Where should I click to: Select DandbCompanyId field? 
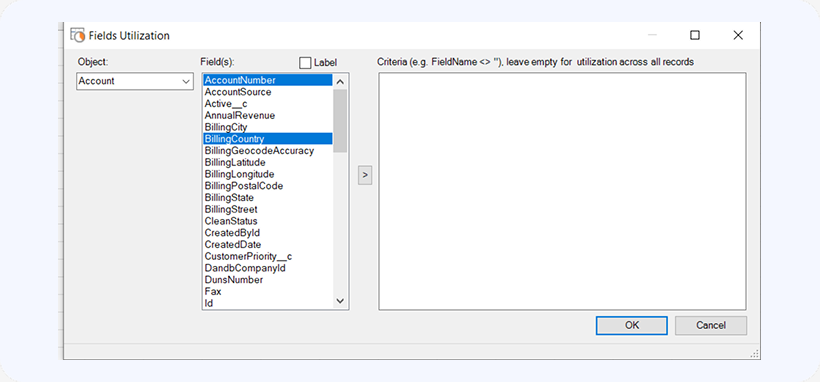[268, 268]
